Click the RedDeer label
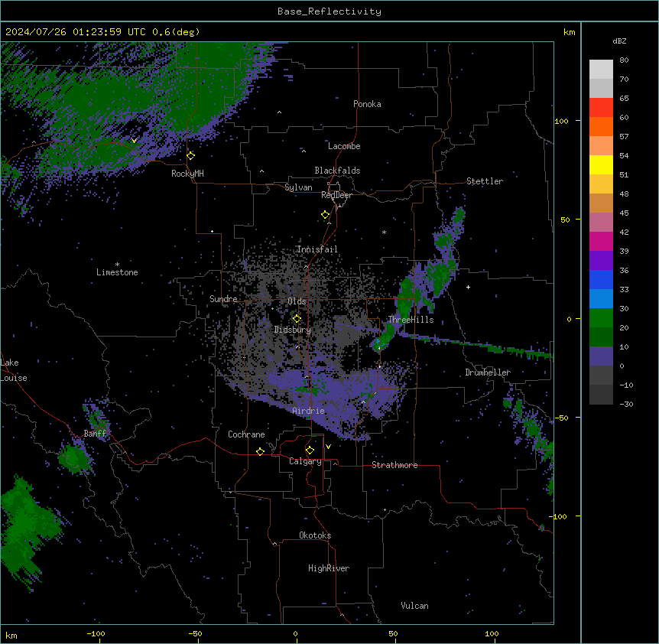 pos(336,195)
